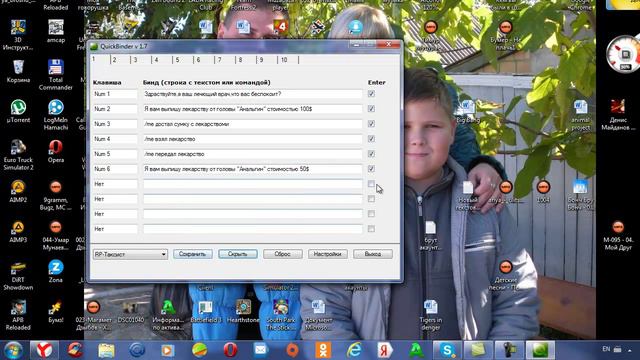This screenshot has height=360, width=640.
Task: Open the Battlefield 3 desktop icon
Action: coord(206,311)
